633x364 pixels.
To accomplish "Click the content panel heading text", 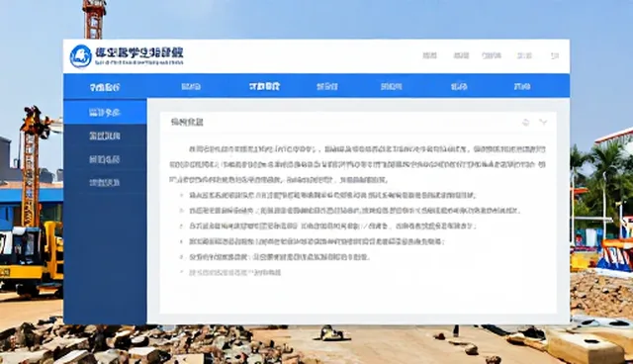I will [187, 122].
